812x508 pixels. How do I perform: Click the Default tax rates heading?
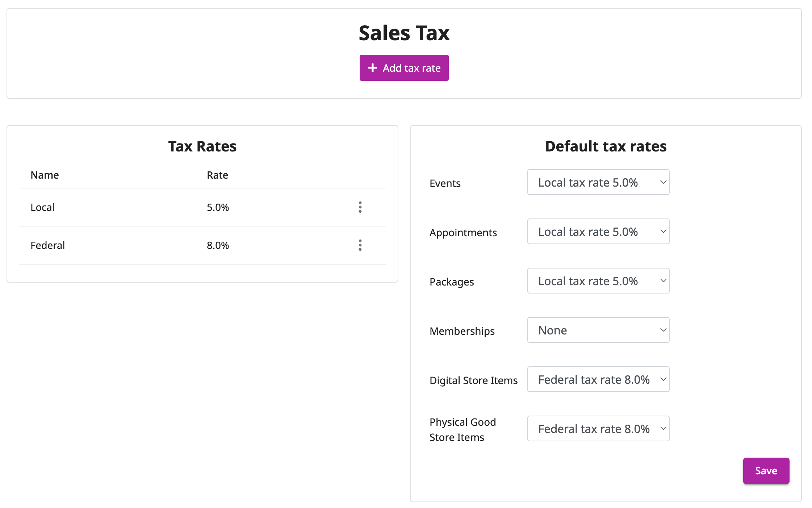606,146
